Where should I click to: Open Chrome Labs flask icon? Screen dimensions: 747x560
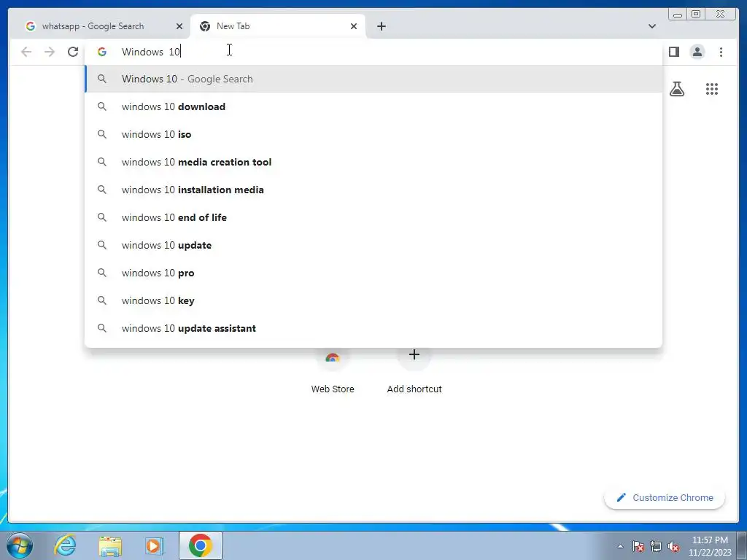(676, 89)
